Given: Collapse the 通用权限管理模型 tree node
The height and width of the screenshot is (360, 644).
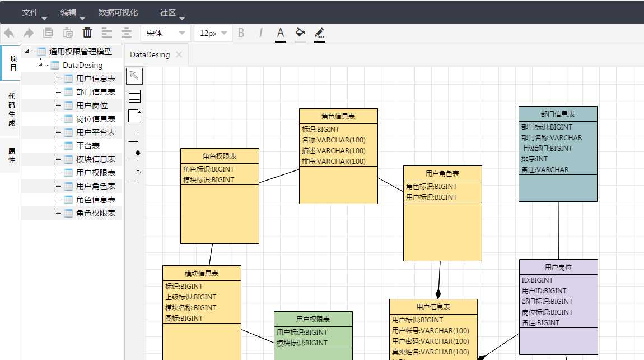Looking at the screenshot, I should (27, 50).
